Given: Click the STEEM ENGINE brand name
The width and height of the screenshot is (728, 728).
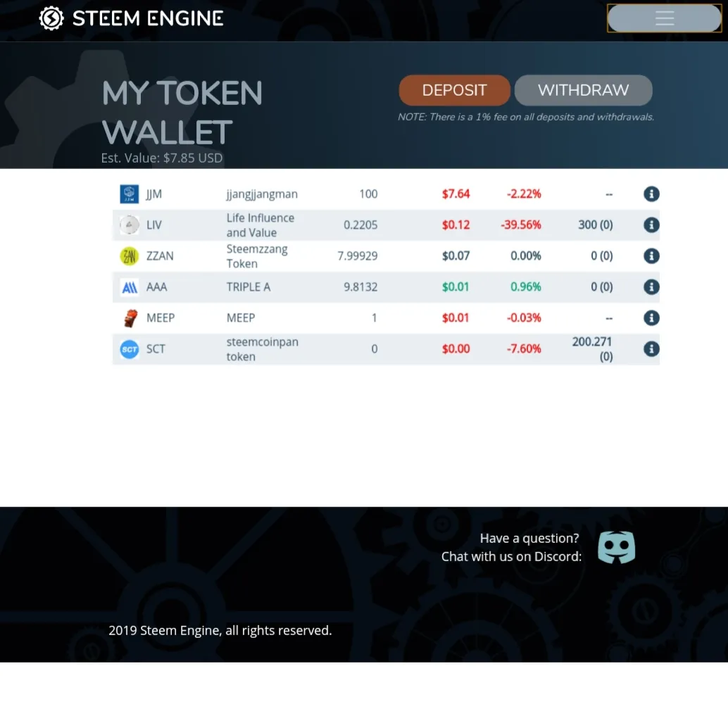Looking at the screenshot, I should (148, 18).
